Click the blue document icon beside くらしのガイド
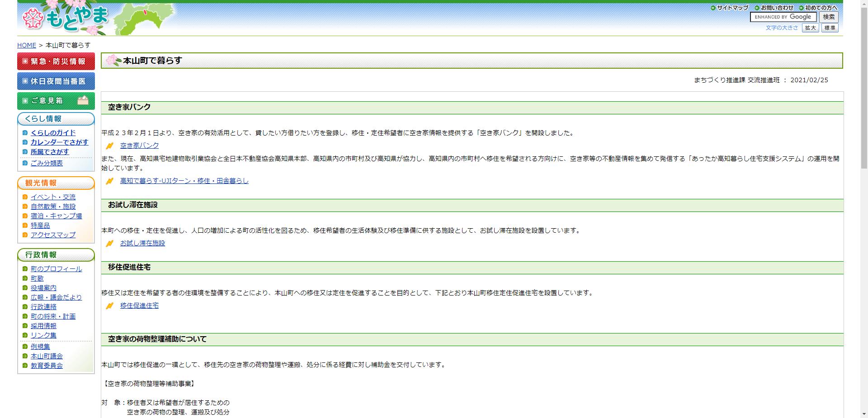The width and height of the screenshot is (868, 418). (x=25, y=133)
